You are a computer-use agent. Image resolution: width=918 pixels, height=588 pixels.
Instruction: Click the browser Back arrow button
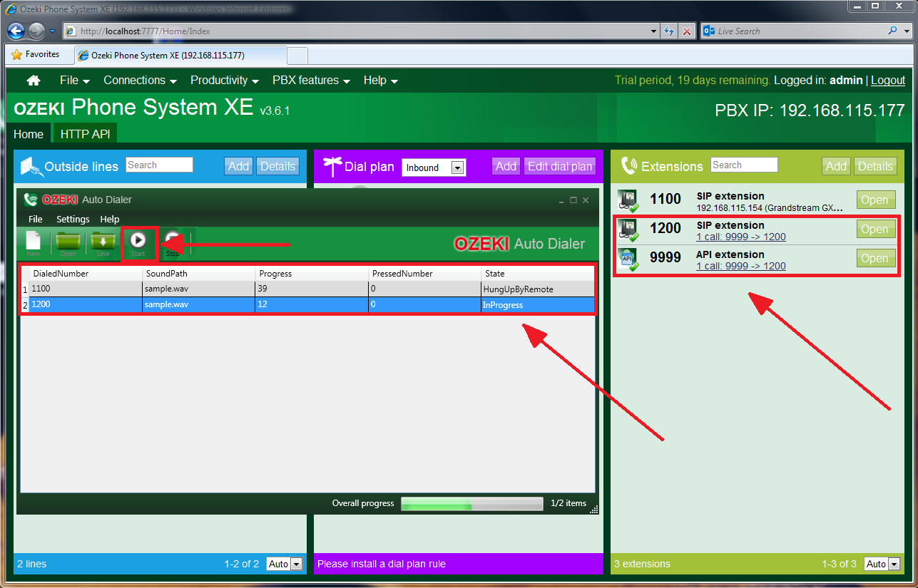pos(16,31)
